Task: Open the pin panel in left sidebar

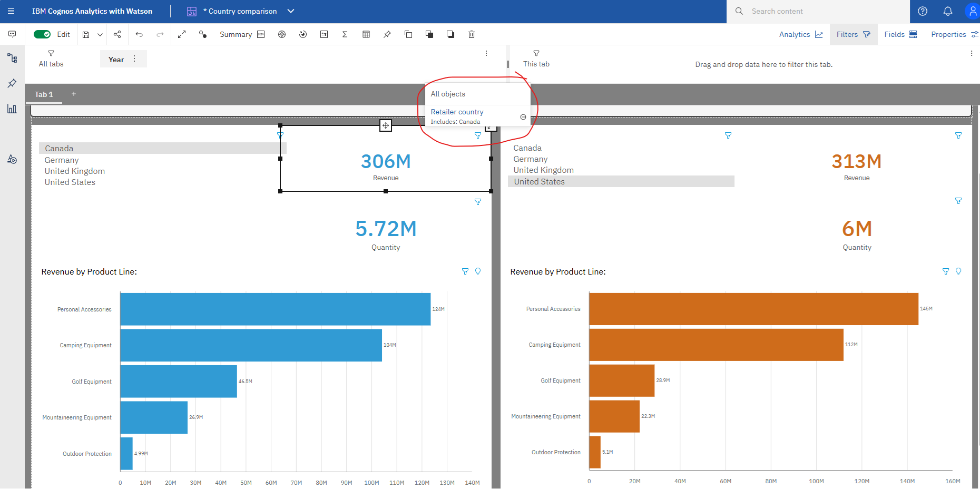Action: click(x=12, y=83)
